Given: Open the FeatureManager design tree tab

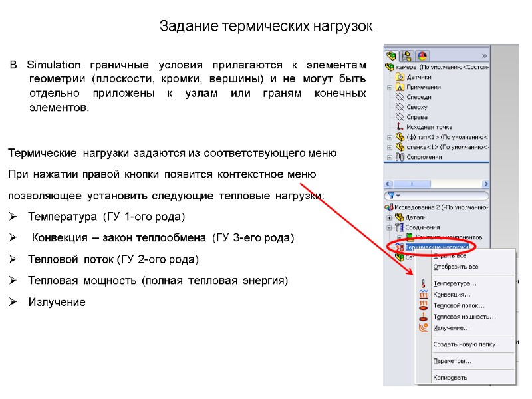Looking at the screenshot, I should pos(391,56).
